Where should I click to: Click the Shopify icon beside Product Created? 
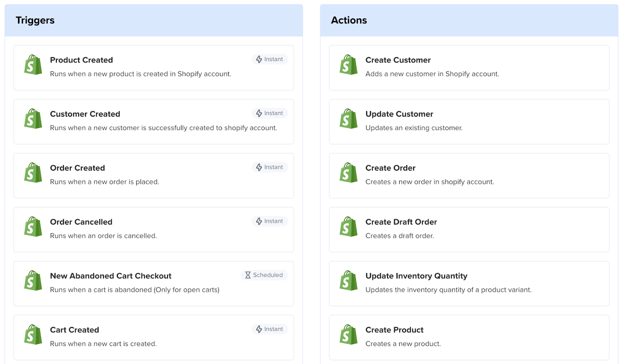point(33,65)
